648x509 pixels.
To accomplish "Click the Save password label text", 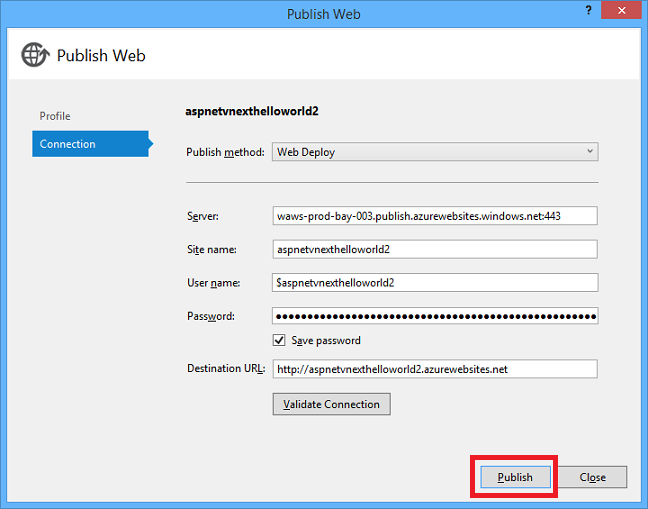I will click(326, 340).
